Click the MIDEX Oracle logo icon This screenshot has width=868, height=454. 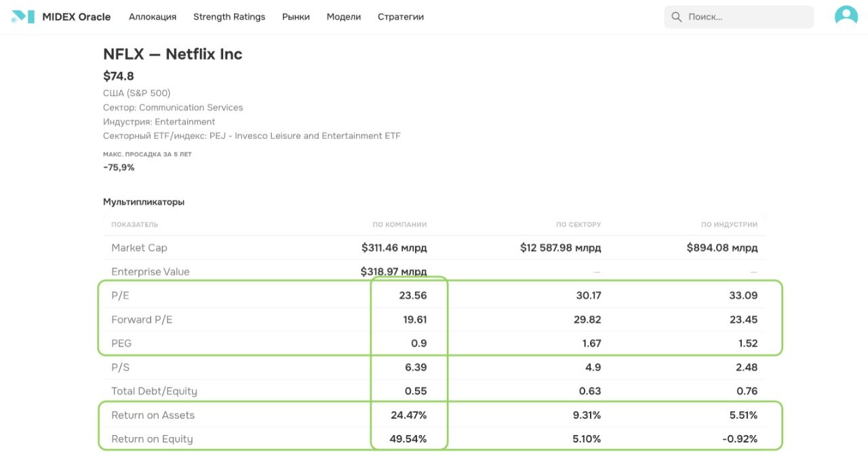23,17
